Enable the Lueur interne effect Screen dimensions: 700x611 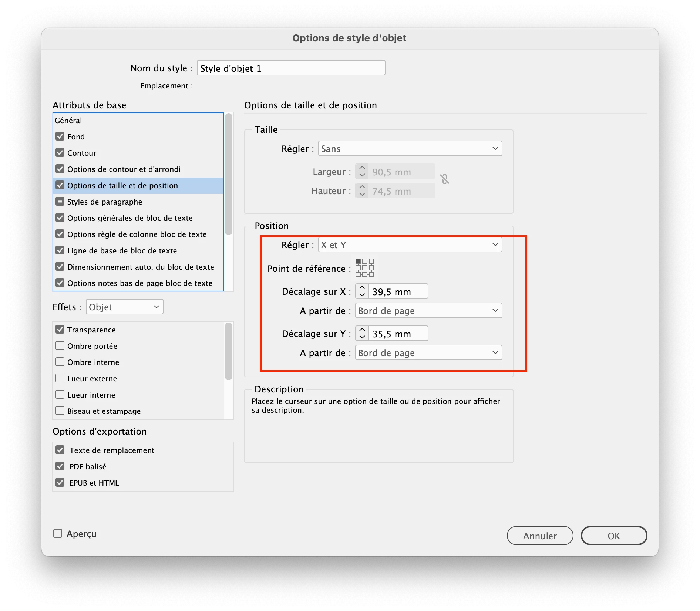(x=60, y=395)
